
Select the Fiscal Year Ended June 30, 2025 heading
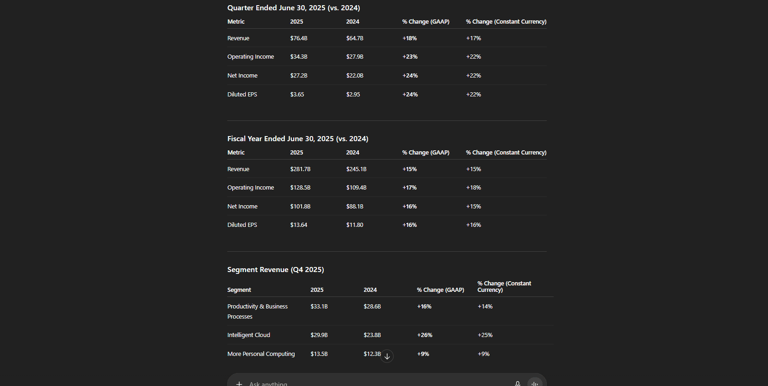tap(298, 139)
